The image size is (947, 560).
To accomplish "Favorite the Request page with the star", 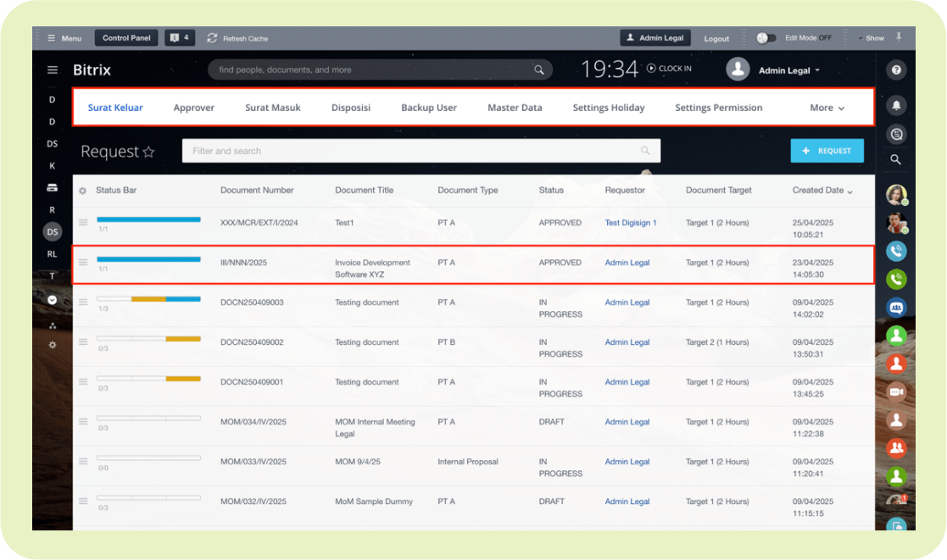I will coord(149,152).
